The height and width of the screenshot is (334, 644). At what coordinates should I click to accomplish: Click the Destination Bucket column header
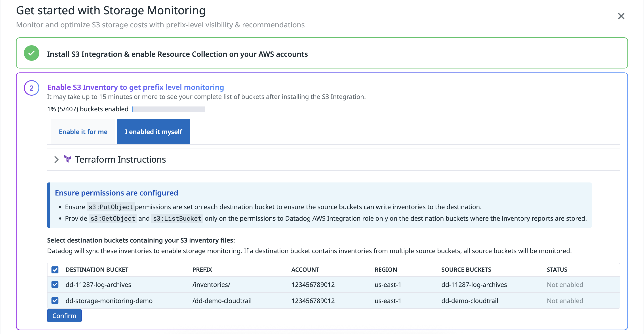pos(97,269)
